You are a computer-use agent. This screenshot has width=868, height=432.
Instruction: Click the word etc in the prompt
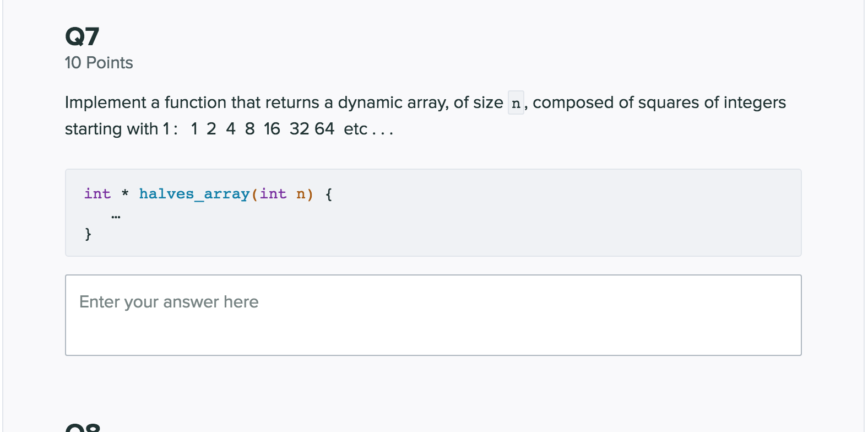click(357, 128)
